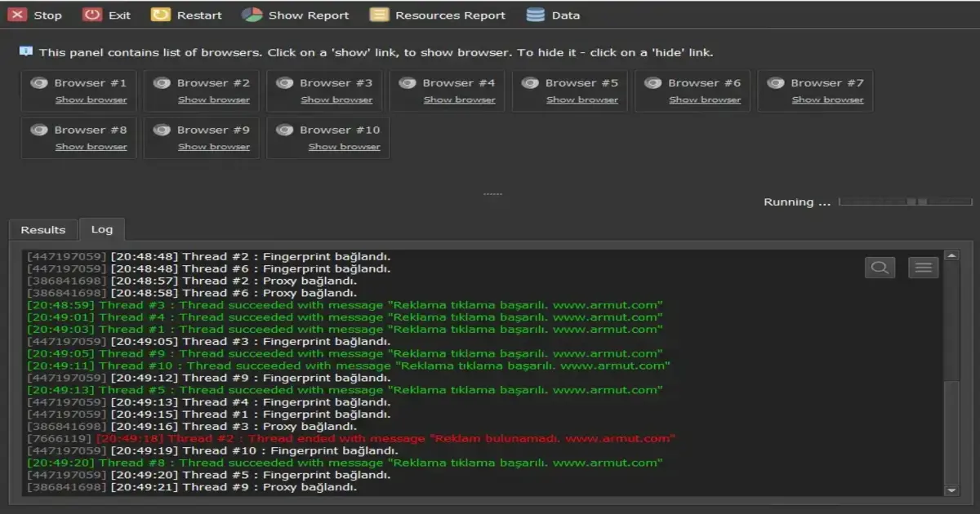Open the Show Report pie chart icon
The image size is (980, 514).
252,15
